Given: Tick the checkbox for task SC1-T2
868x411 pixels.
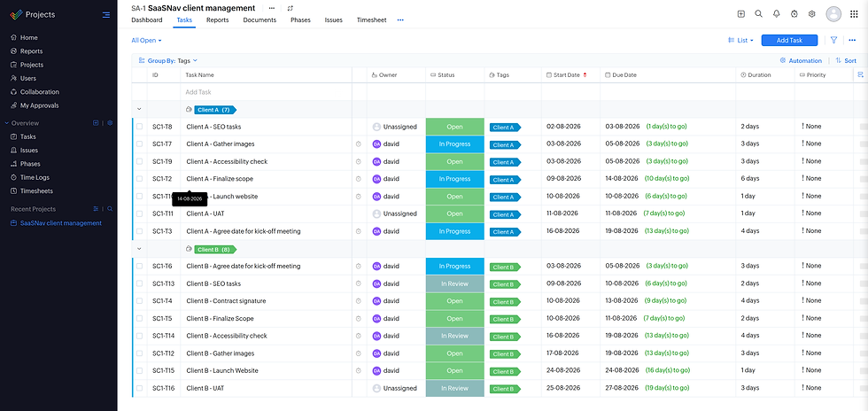Looking at the screenshot, I should [x=140, y=179].
